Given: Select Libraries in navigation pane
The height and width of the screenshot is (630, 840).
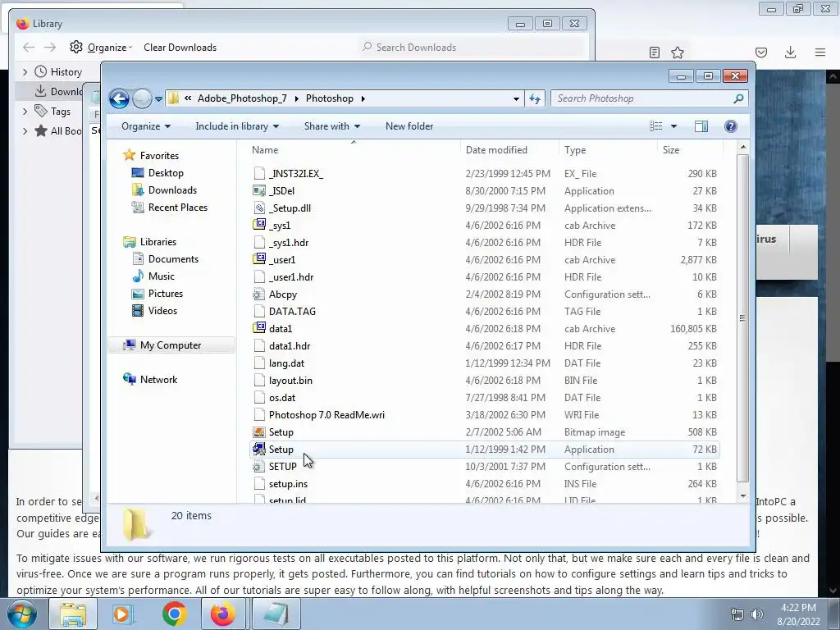Looking at the screenshot, I should point(158,242).
